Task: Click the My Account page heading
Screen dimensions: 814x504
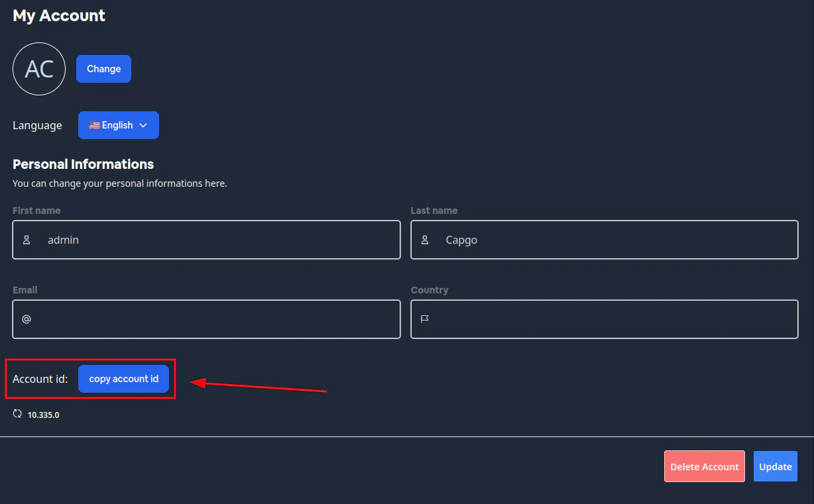Action: pos(58,15)
